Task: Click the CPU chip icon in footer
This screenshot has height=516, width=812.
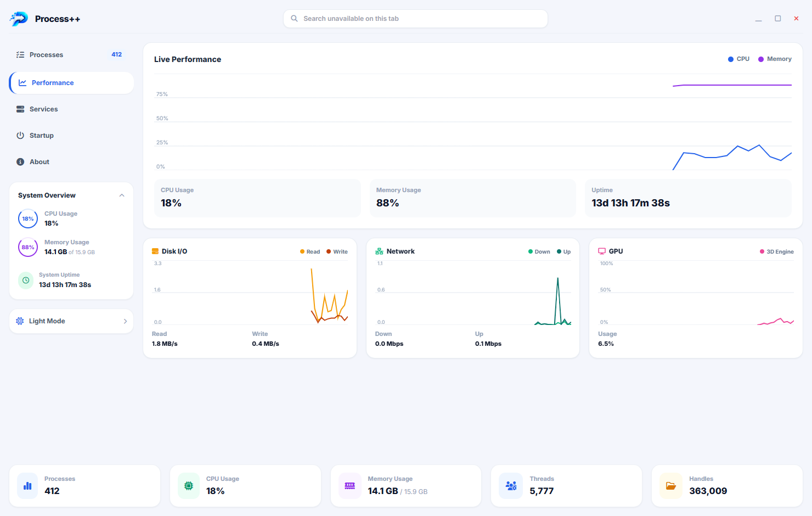Action: coord(189,486)
